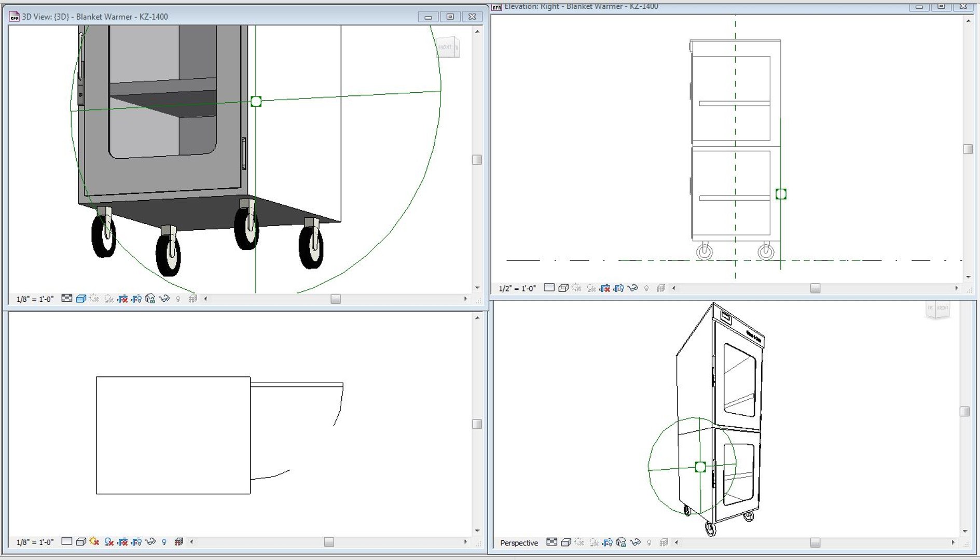Open Temporary Hide/Isolate in Perspective view

(635, 542)
